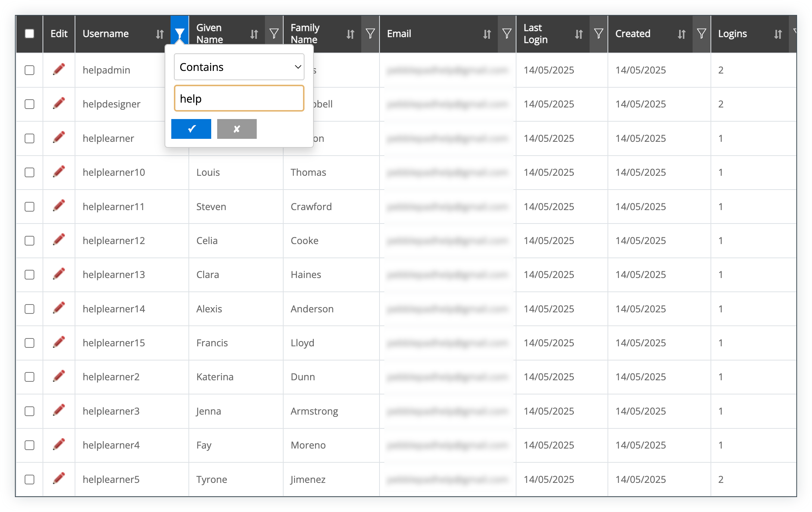Apply filter with the blue checkmark button

(191, 129)
